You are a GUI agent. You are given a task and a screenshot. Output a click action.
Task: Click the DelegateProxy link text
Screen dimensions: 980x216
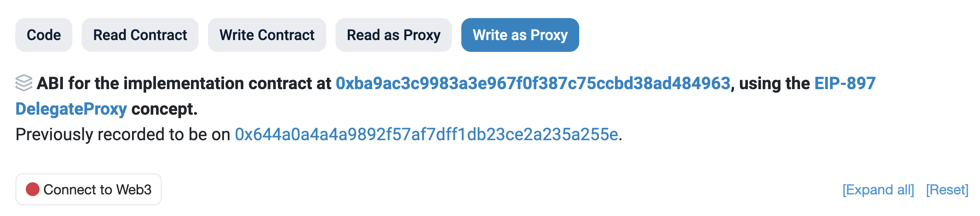coord(71,109)
